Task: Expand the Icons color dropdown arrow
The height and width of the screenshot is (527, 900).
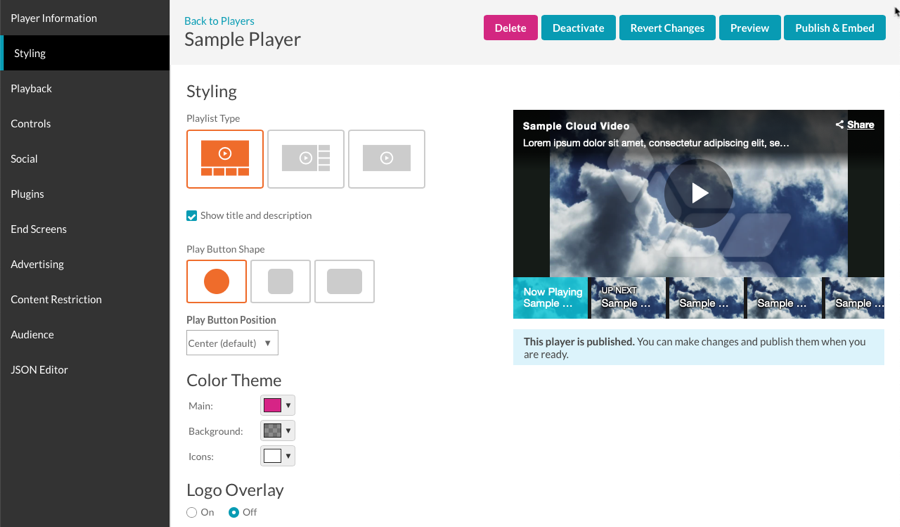Action: [288, 456]
